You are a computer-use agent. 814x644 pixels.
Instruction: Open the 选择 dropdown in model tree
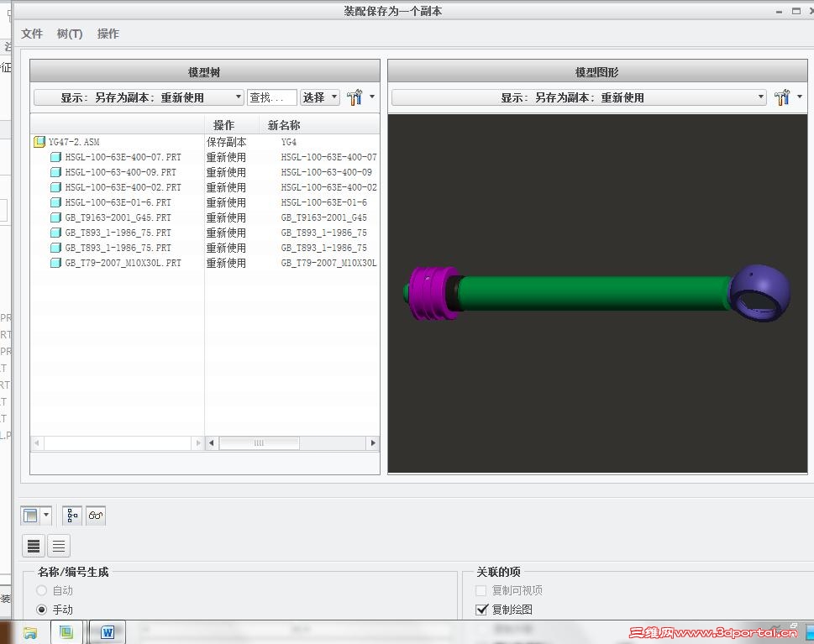pyautogui.click(x=320, y=97)
